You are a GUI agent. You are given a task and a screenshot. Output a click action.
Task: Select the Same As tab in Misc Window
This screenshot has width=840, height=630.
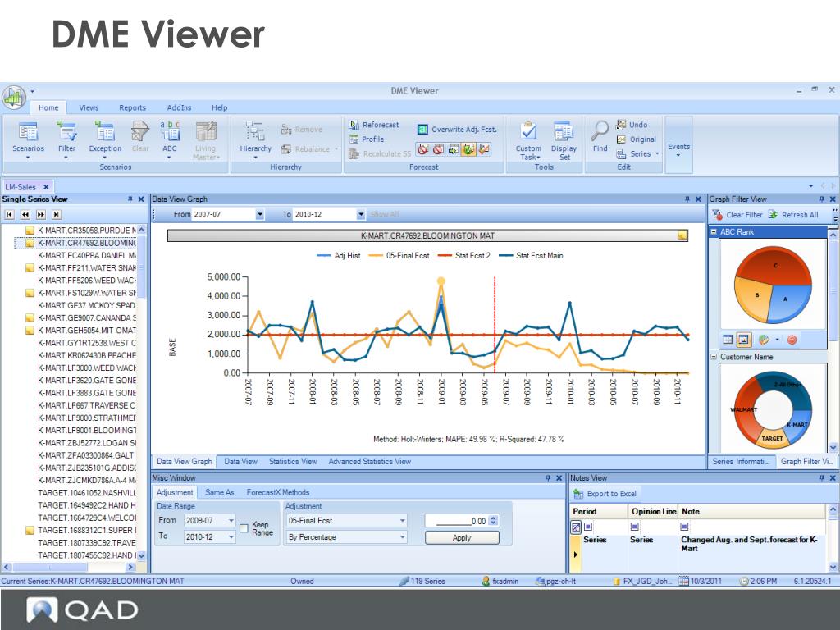pyautogui.click(x=220, y=492)
